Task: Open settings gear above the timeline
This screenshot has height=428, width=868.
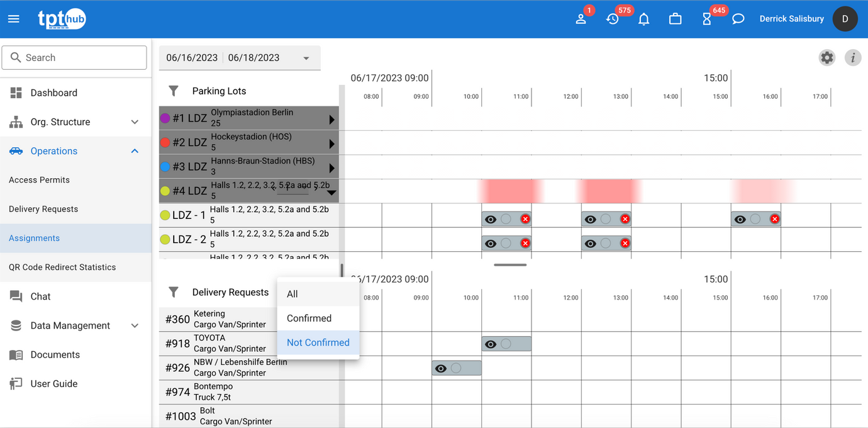Action: [x=827, y=57]
